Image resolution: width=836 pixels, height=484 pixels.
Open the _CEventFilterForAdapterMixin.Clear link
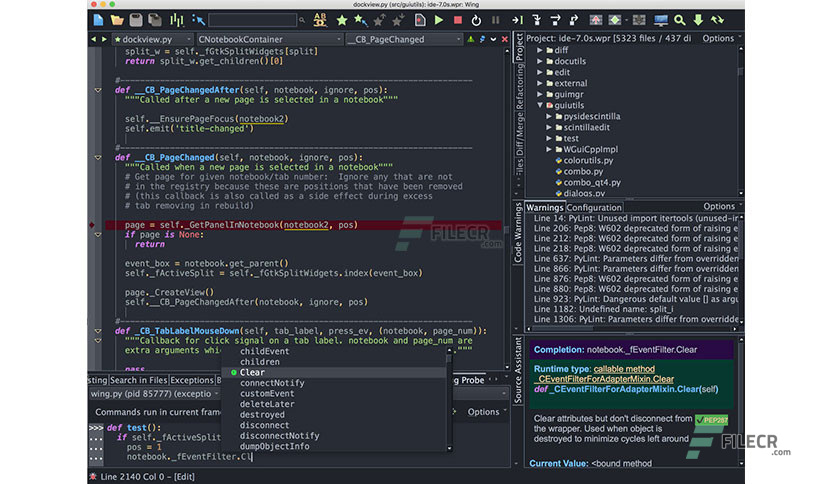tap(604, 379)
